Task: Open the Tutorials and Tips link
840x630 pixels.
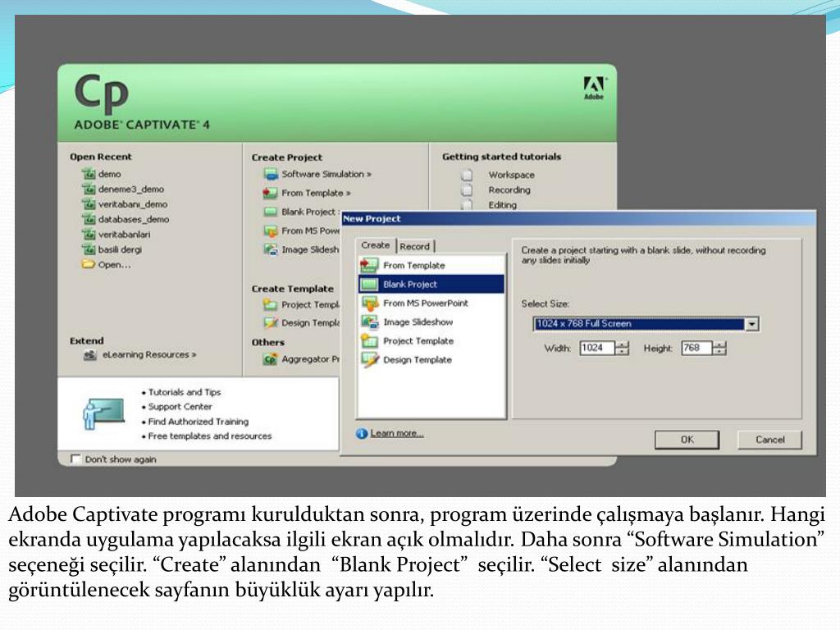Action: tap(185, 392)
